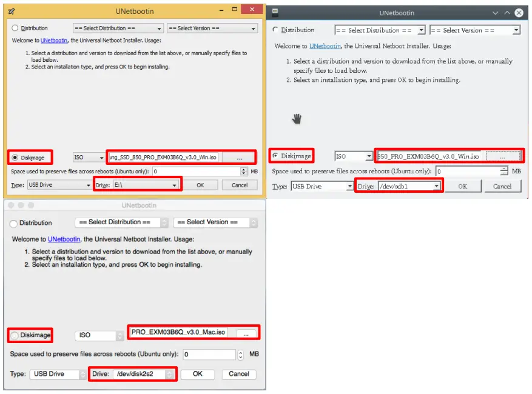Click browse '...' button in Mac window
The width and height of the screenshot is (532, 394).
246,333
